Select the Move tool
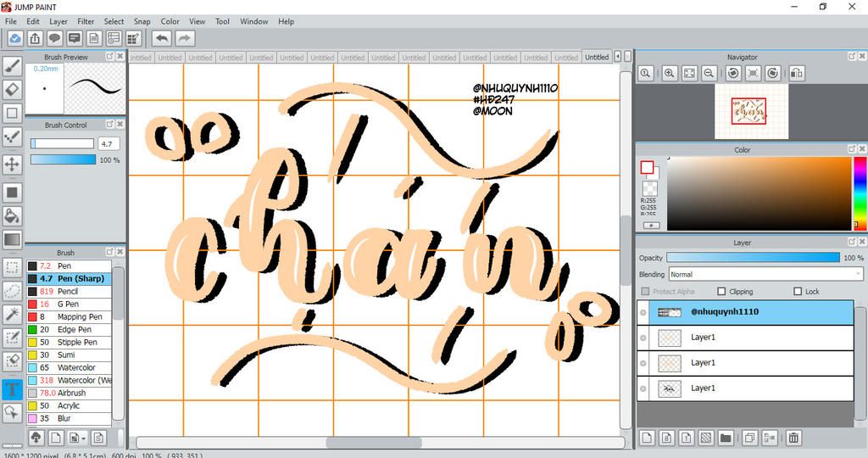This screenshot has width=868, height=458. coord(12,164)
